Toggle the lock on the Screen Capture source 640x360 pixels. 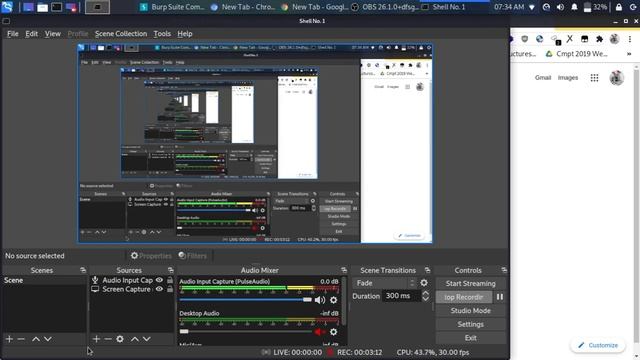(170, 289)
